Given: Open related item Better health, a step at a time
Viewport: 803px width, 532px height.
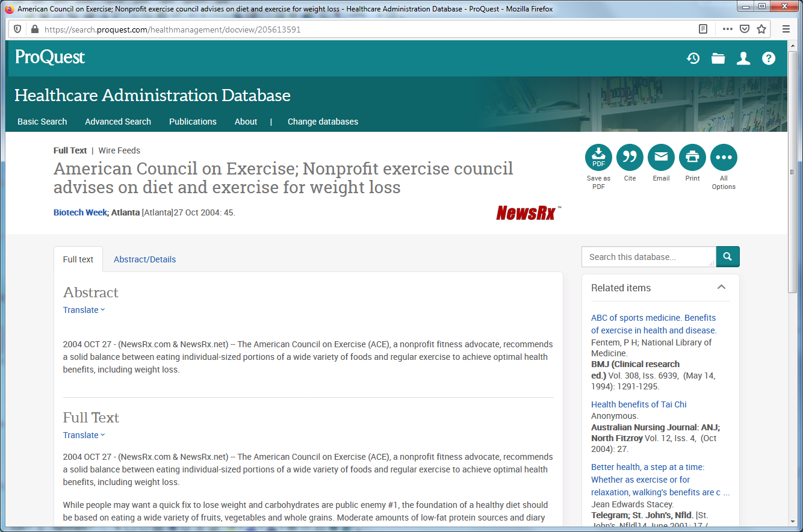Looking at the screenshot, I should pos(660,480).
